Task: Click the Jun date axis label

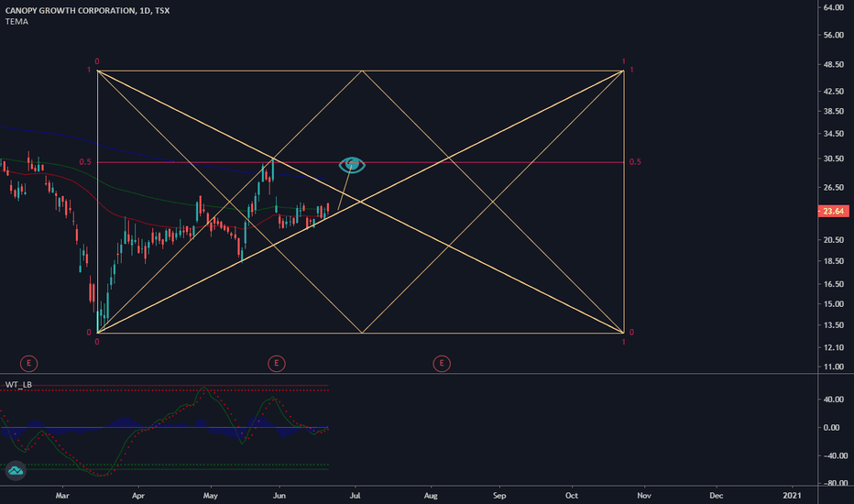Action: 279,495
